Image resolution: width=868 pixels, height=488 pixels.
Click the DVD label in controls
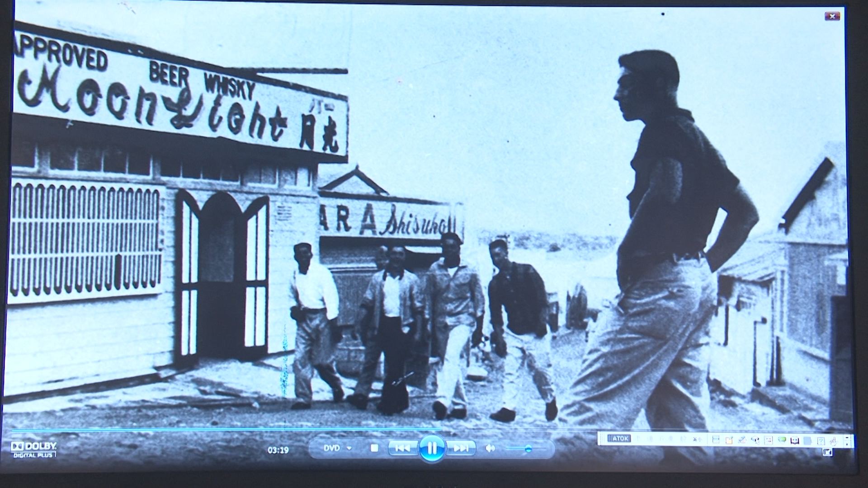click(331, 448)
